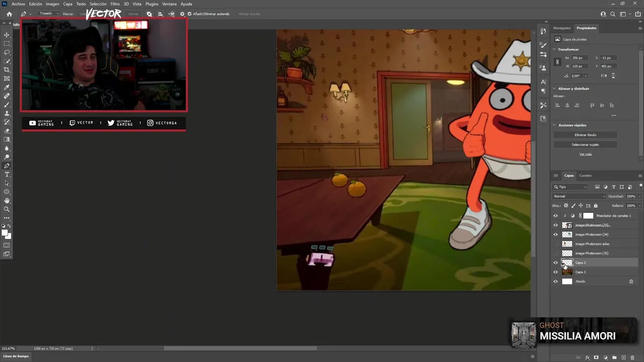Filter layers by text type
Image resolution: width=644 pixels, height=362 pixels.
pos(613,187)
